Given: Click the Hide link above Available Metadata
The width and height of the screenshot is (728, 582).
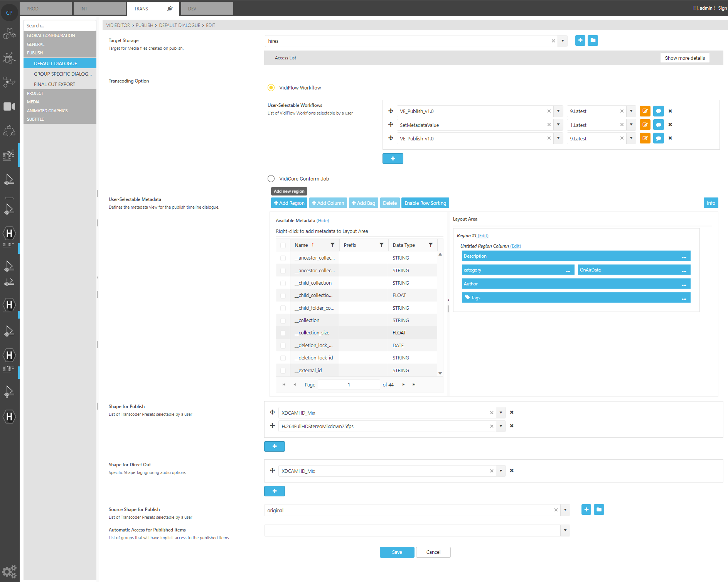Looking at the screenshot, I should [x=323, y=220].
